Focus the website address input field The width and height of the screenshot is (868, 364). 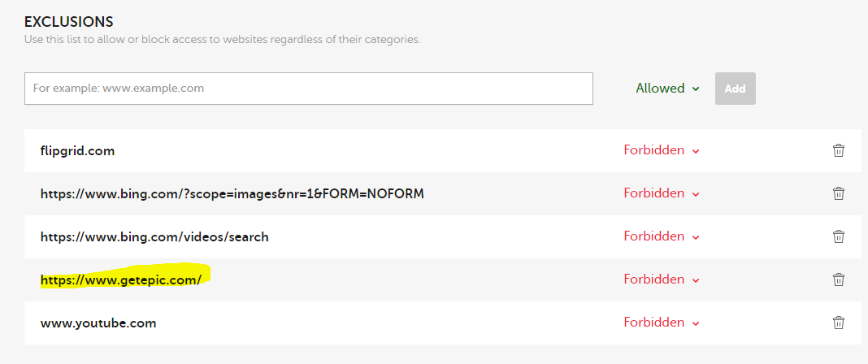coord(309,89)
